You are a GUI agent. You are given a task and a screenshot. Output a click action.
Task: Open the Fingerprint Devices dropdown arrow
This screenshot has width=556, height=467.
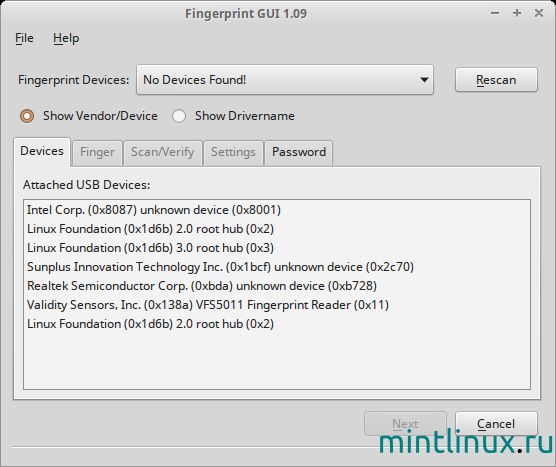[x=424, y=80]
